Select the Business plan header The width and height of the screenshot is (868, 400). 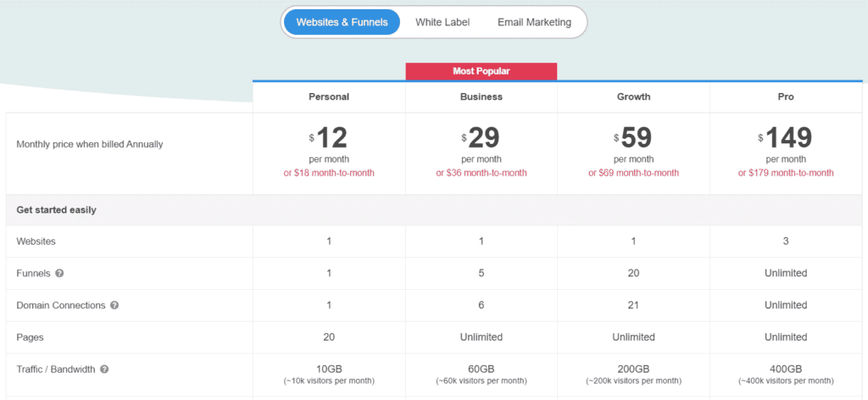click(x=481, y=97)
